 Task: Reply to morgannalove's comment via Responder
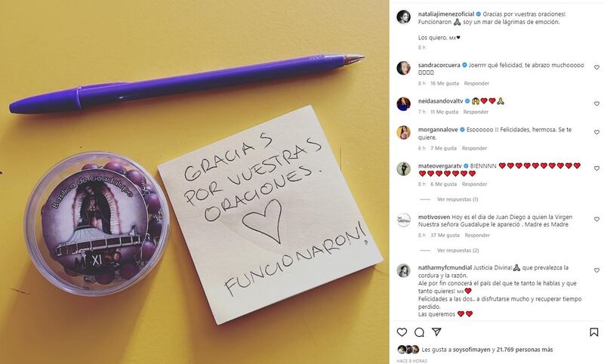click(474, 148)
